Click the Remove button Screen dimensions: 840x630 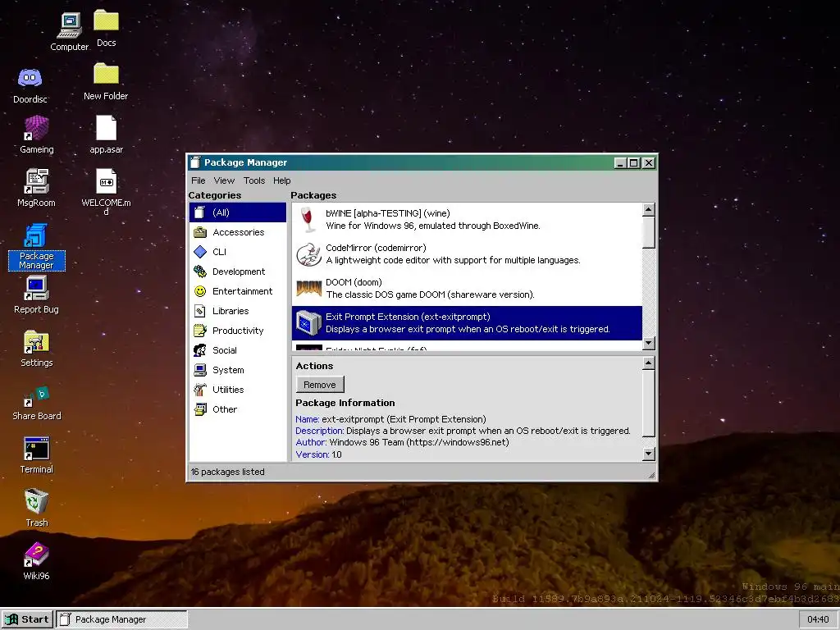click(320, 385)
